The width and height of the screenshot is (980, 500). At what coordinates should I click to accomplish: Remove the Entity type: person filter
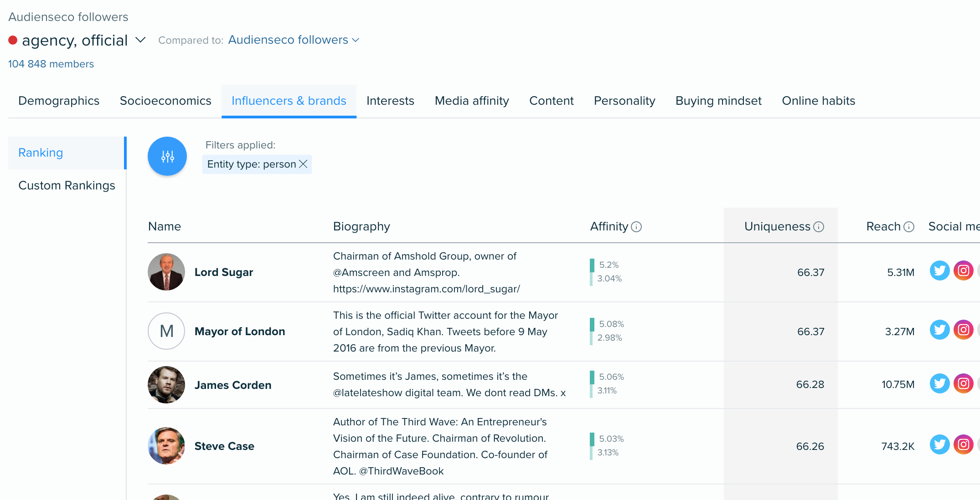tap(303, 164)
